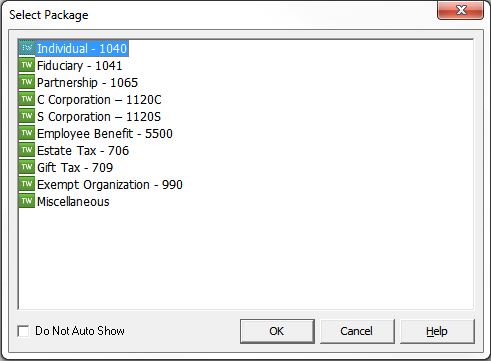Click the TW icon beside Estate Tax

pos(27,150)
